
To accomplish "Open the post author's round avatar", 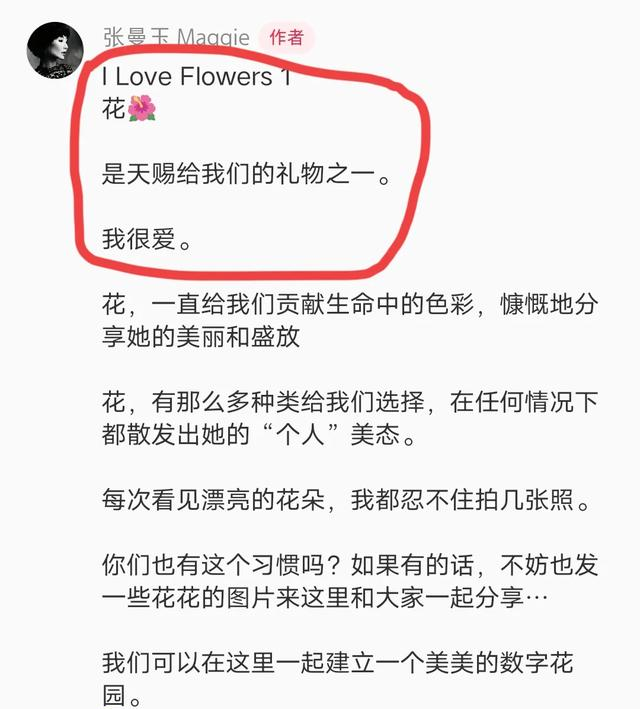I will coord(55,50).
